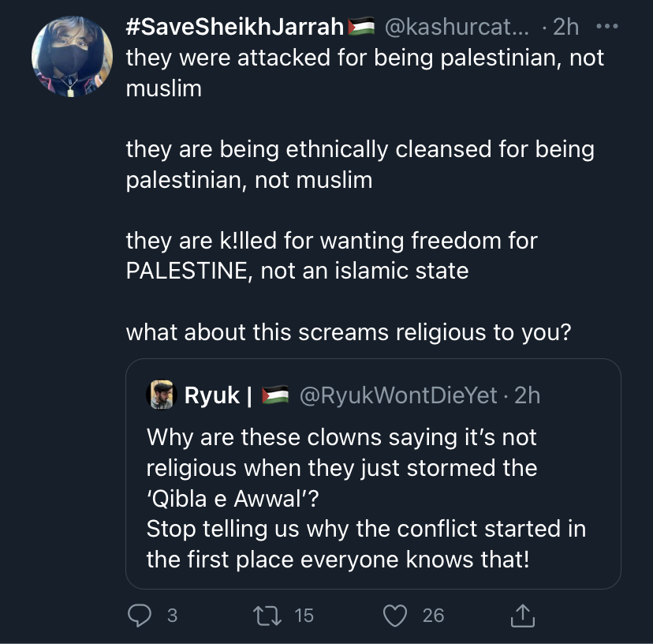Click the reply speech bubble icon

pos(139,615)
